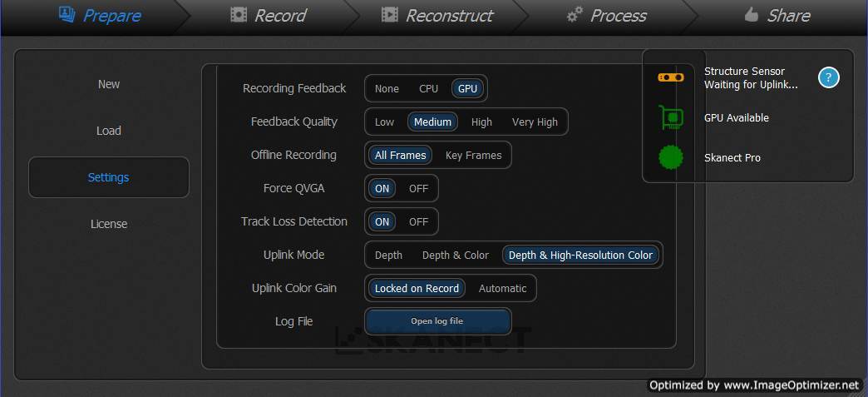Click the film strip Record icon
Viewport: 868px width, 397px height.
tap(239, 15)
